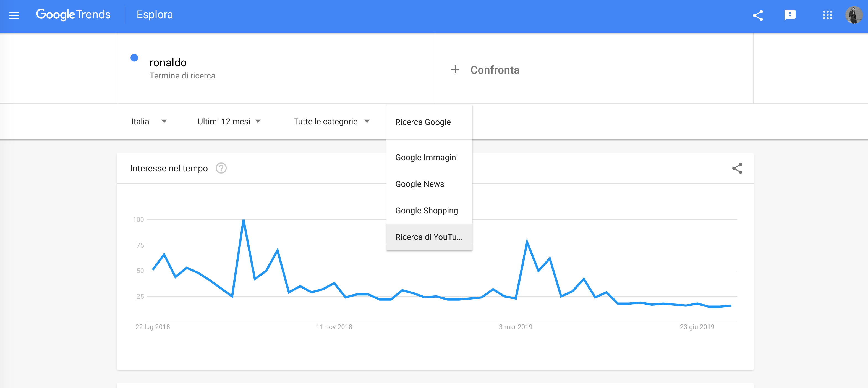Image resolution: width=868 pixels, height=388 pixels.
Task: Click help icon next to Interesse nel tempo
Action: 221,168
